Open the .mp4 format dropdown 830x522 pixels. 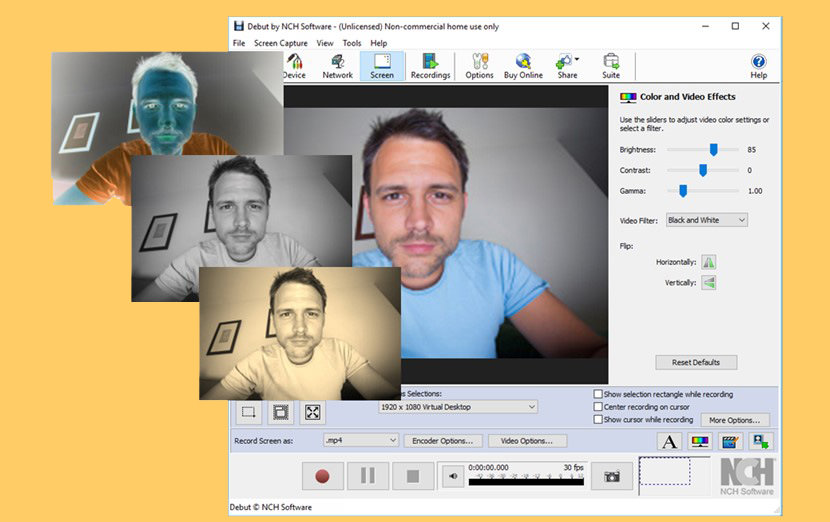point(360,440)
